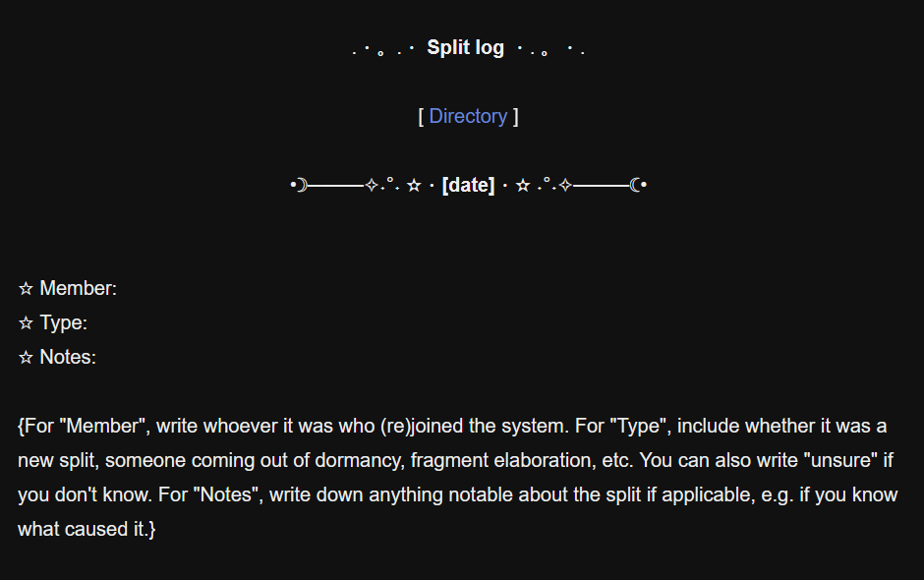Click the Split log title
Viewport: 924px width, 580px height.
click(x=466, y=47)
